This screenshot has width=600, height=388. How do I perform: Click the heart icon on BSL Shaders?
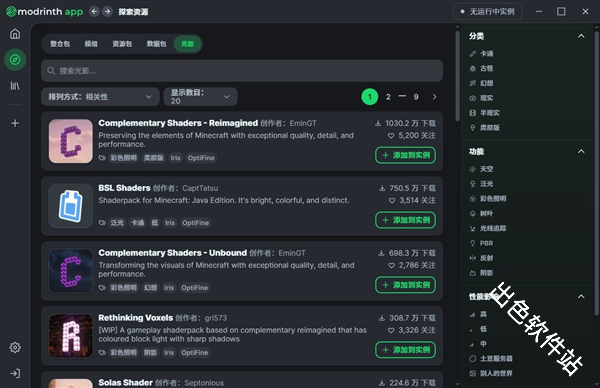(x=392, y=201)
